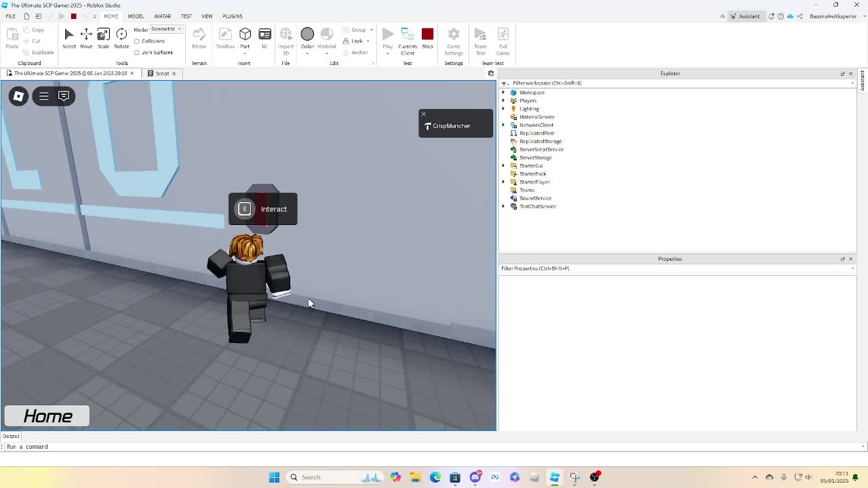Expand the StarterGui tree node

503,166
